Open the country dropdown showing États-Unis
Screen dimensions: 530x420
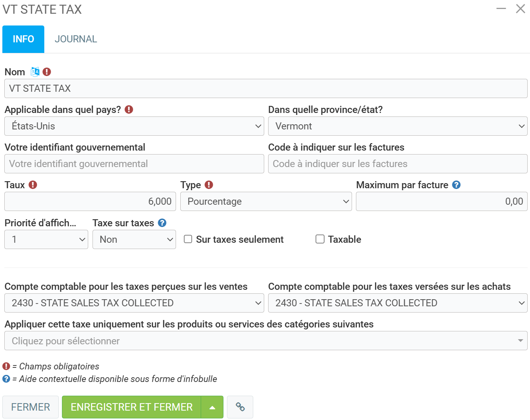134,126
